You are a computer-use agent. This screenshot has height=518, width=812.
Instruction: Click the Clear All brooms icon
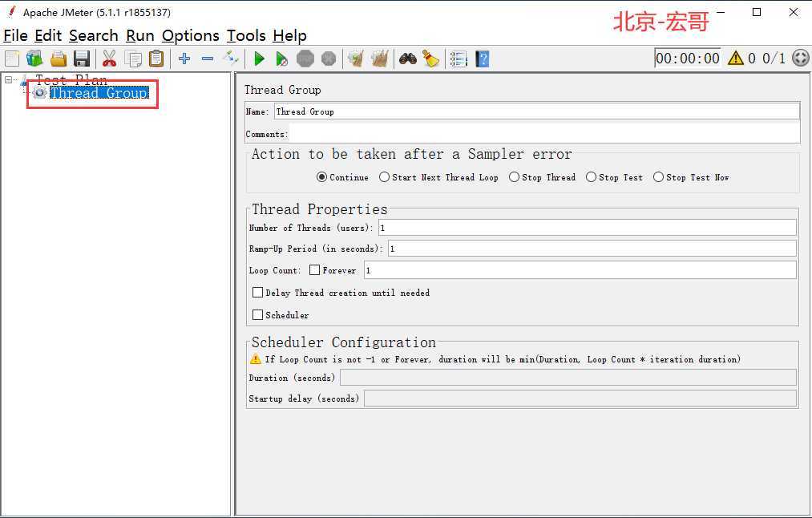click(x=380, y=59)
